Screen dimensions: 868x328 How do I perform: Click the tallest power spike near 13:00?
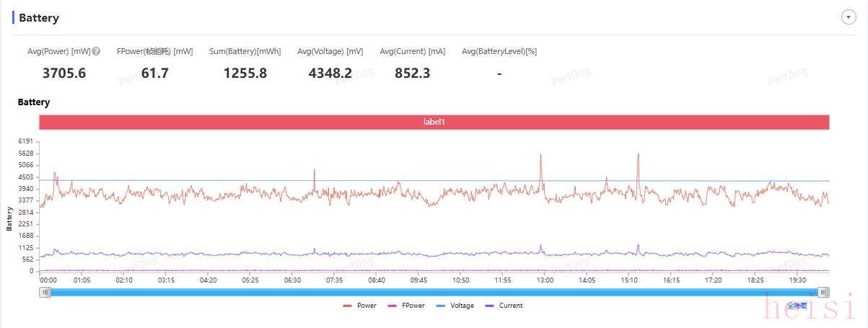pyautogui.click(x=540, y=157)
